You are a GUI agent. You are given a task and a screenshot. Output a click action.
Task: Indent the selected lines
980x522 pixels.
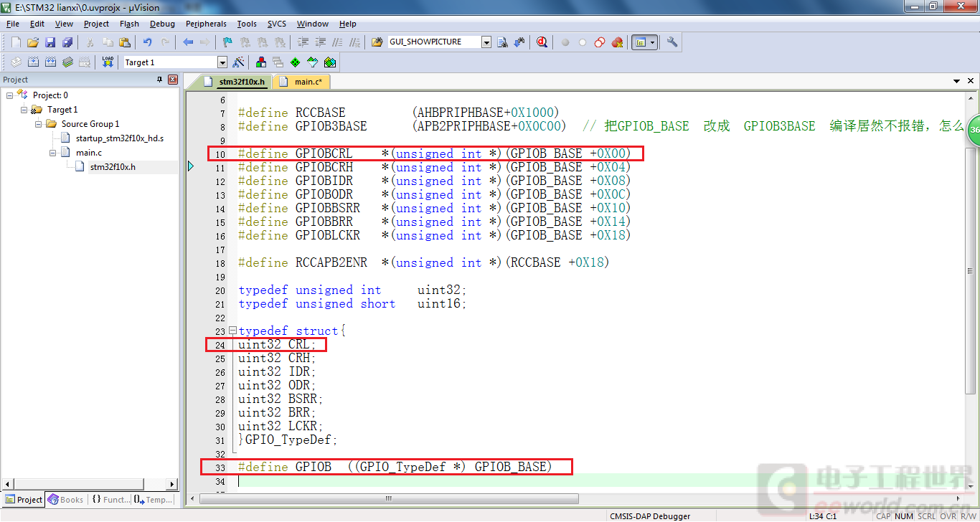point(303,42)
